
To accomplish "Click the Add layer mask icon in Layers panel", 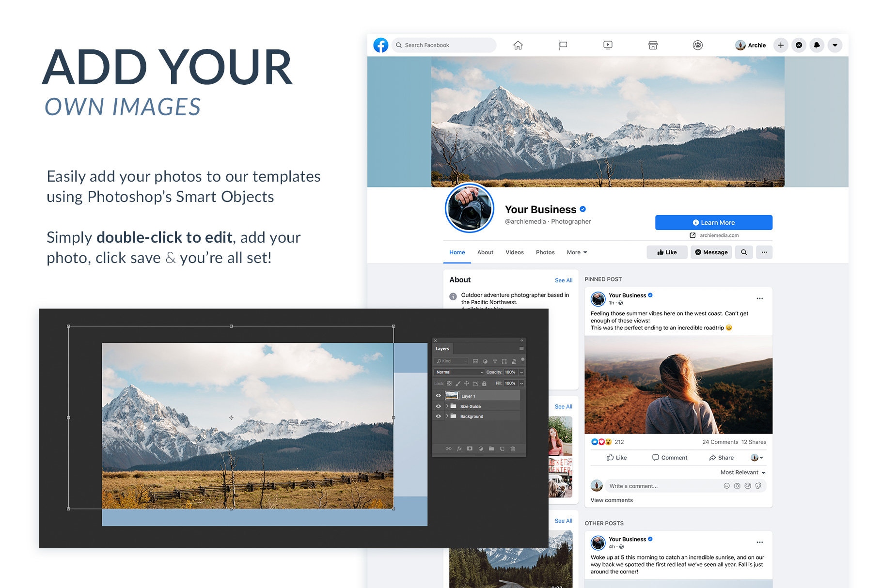I will (x=469, y=449).
